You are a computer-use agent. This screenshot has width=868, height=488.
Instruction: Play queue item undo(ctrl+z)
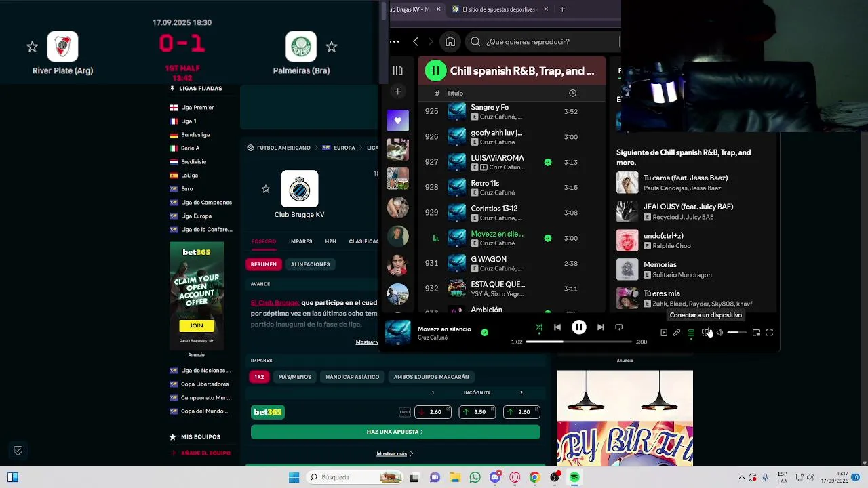[x=694, y=241]
